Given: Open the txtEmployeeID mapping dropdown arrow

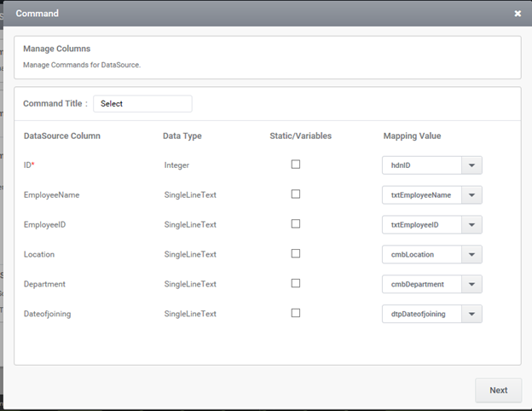Looking at the screenshot, I should click(x=471, y=224).
